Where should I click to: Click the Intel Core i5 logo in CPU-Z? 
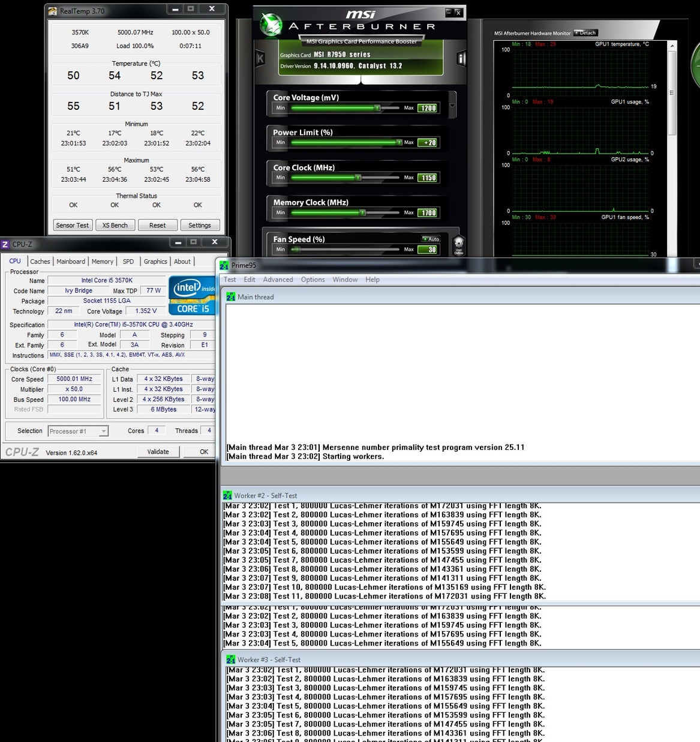pyautogui.click(x=192, y=296)
